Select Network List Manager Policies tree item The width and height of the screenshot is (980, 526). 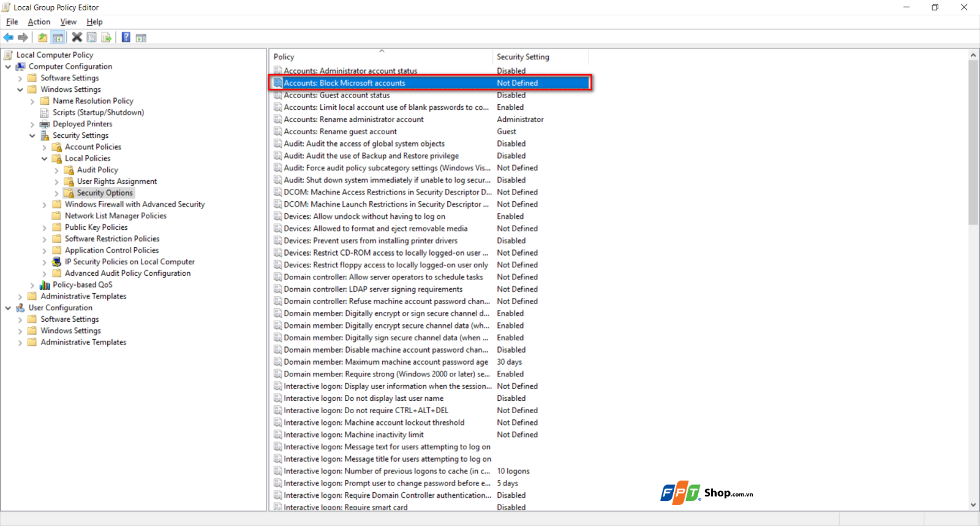point(116,216)
